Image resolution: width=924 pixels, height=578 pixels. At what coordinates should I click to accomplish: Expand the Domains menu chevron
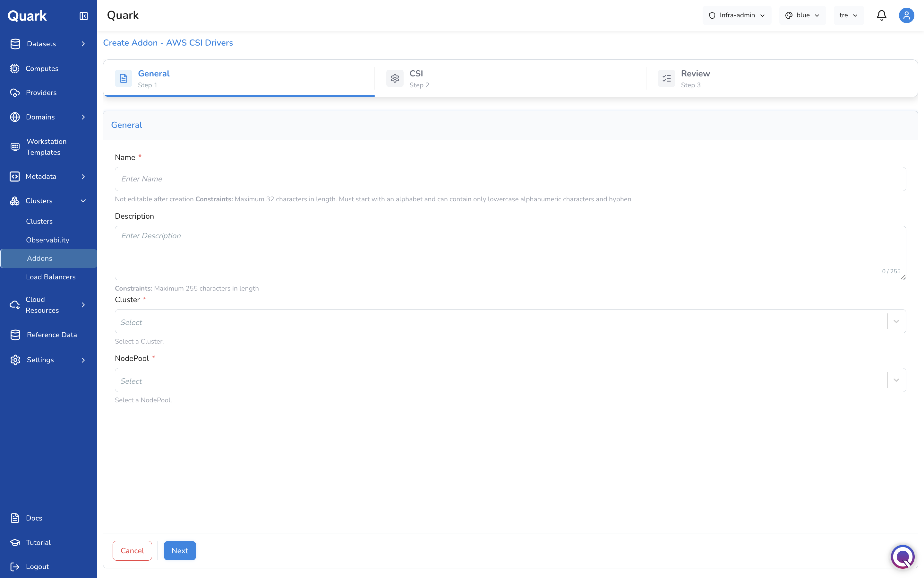[x=83, y=117]
